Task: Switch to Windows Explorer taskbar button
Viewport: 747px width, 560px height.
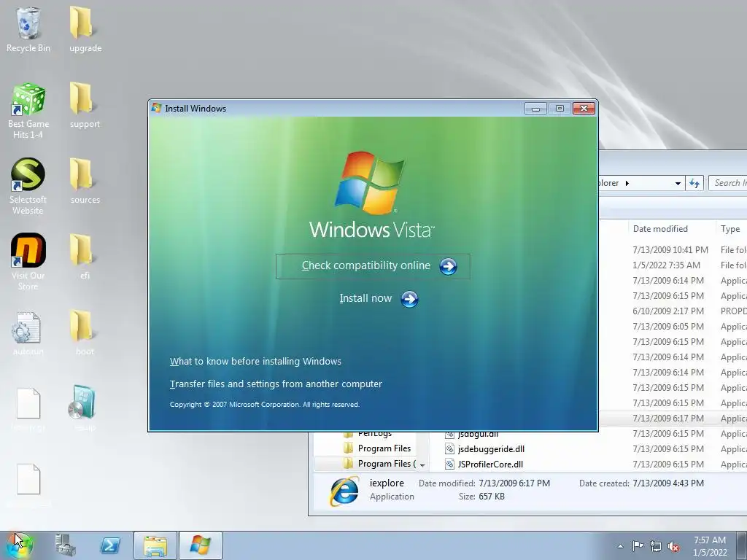Action: [155, 545]
